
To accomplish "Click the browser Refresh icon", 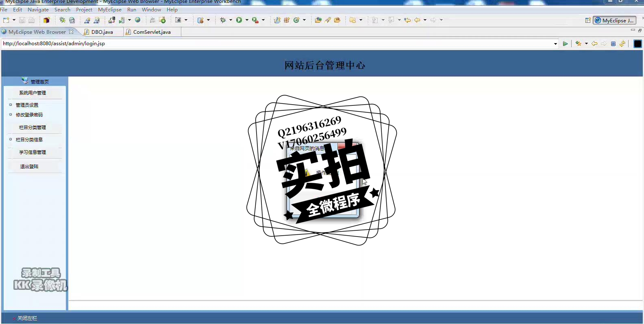I will pos(622,44).
